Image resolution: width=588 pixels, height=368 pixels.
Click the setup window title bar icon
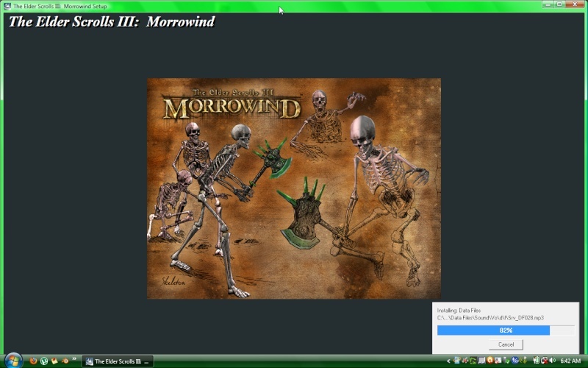point(7,6)
